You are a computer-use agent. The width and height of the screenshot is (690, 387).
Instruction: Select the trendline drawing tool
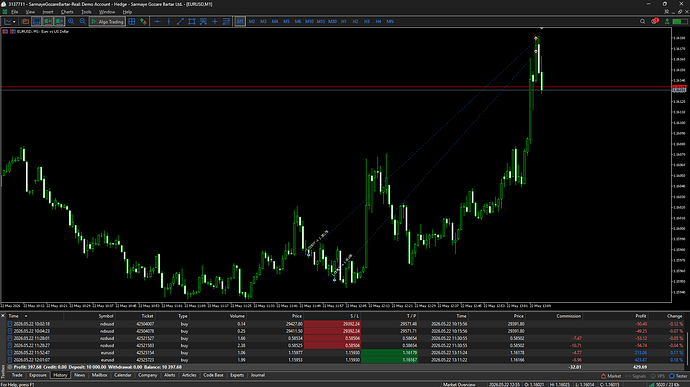tap(180, 21)
